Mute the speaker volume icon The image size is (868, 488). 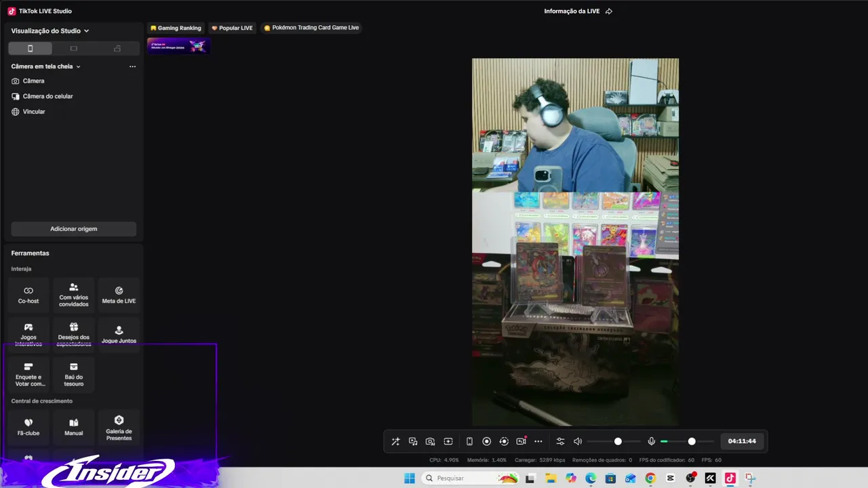578,441
